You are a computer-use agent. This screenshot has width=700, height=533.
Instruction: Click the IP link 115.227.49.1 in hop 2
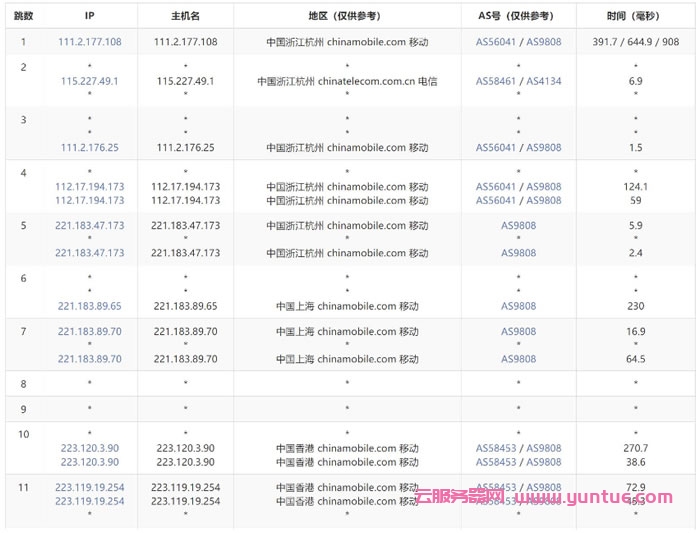coord(90,81)
